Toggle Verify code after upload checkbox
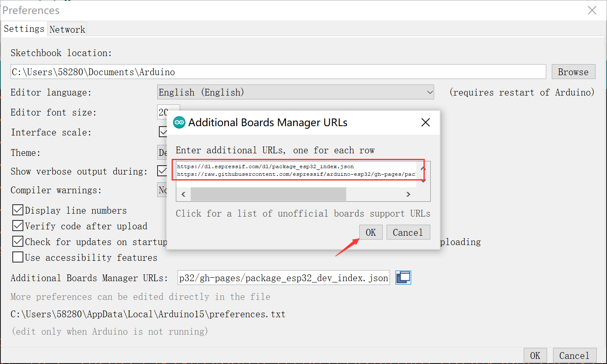Screen dimensions: 607x364 [18, 226]
